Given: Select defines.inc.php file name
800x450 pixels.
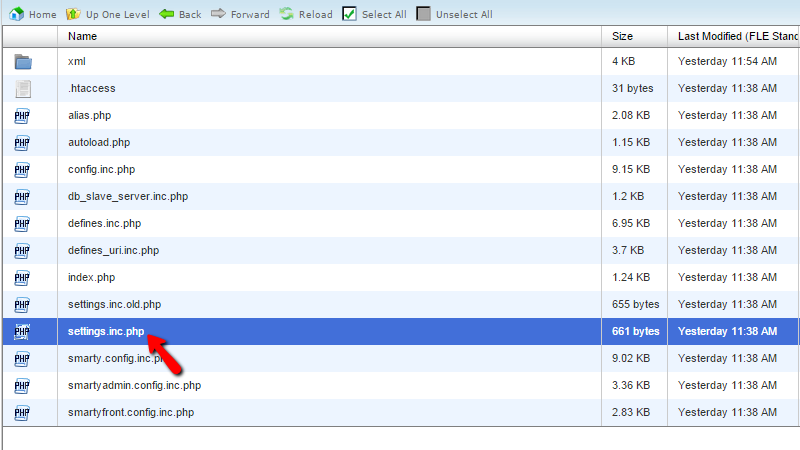Looking at the screenshot, I should click(105, 223).
